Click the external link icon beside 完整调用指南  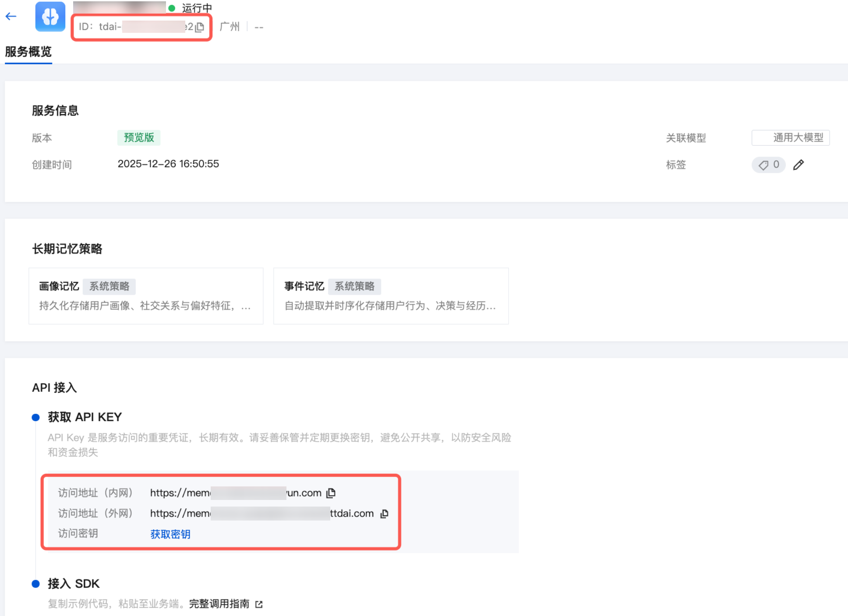[259, 604]
